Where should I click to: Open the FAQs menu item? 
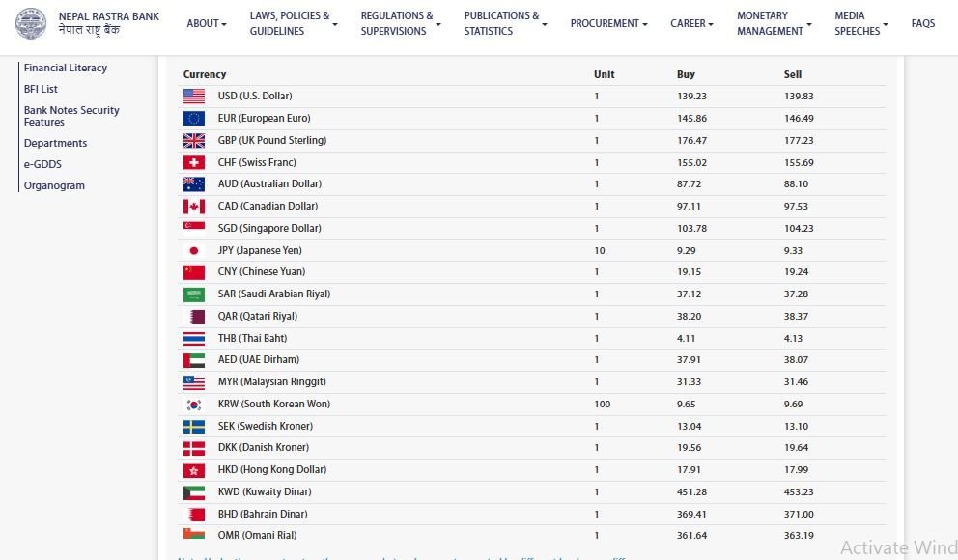point(923,23)
